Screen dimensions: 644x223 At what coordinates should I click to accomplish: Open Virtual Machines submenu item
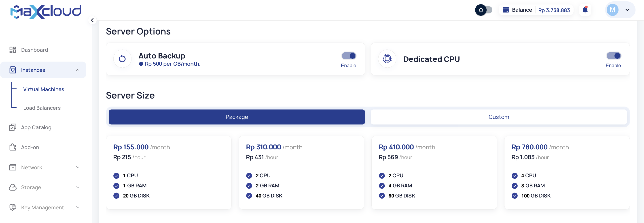(x=44, y=89)
